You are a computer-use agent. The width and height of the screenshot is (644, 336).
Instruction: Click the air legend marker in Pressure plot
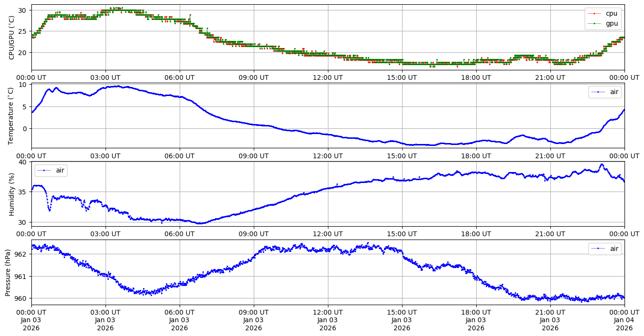(x=597, y=249)
